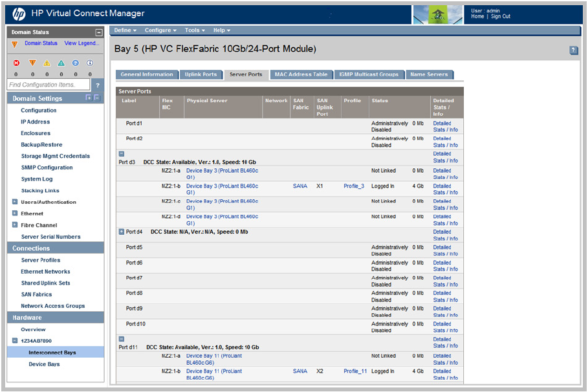Screen dimensions: 588x392
Task: Click the Domain Status orange indicator icon
Action: coord(15,45)
